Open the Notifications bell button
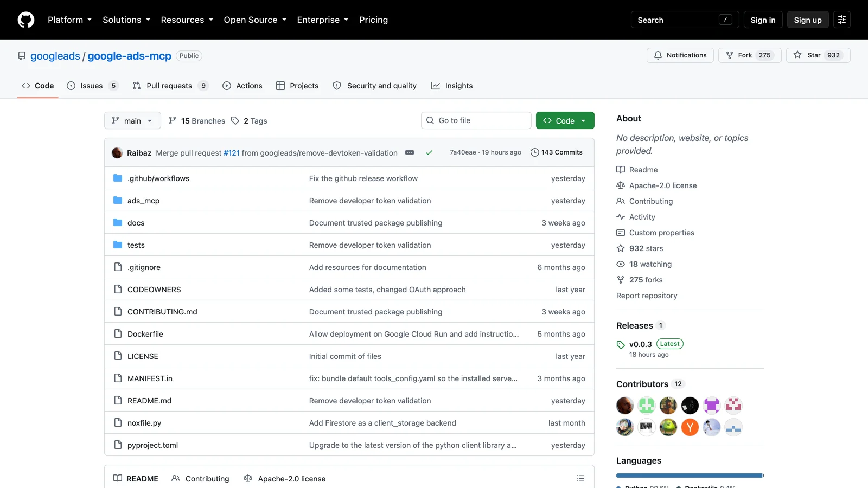 (680, 55)
